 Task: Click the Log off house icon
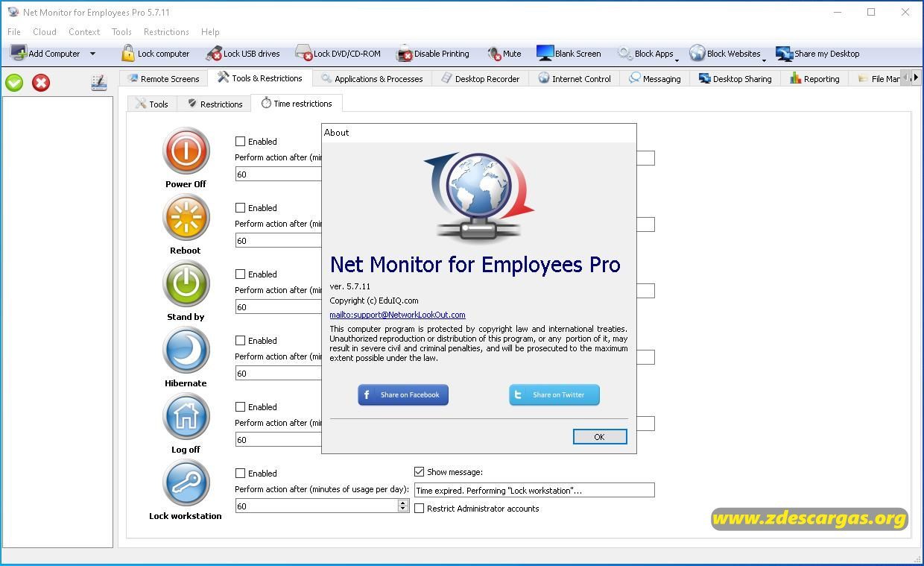click(186, 417)
